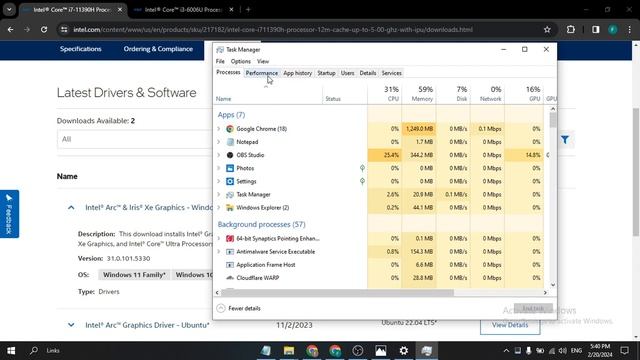The width and height of the screenshot is (640, 360).
Task: Switch to the Startup tab
Action: coord(326,73)
